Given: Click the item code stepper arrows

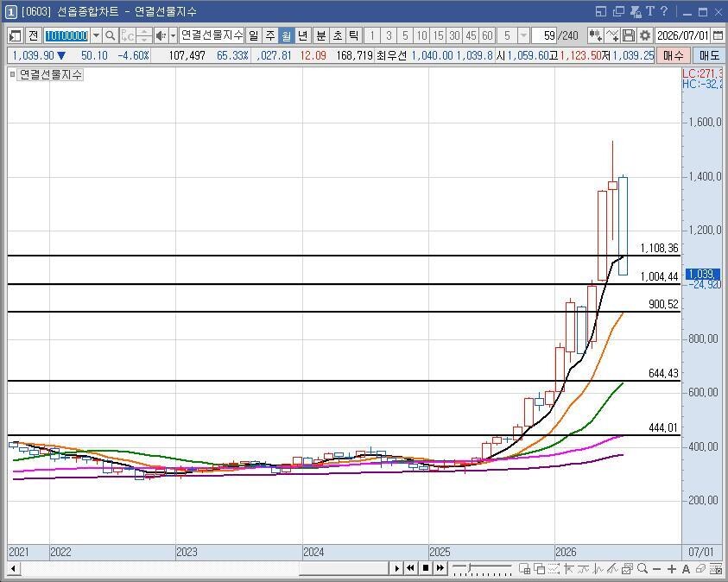Looking at the screenshot, I should pos(144,35).
